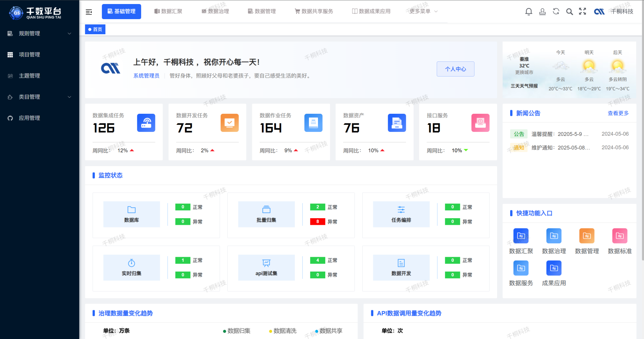Open the 数据管理 quick-access shortcut icon
The height and width of the screenshot is (339, 644).
click(x=587, y=236)
